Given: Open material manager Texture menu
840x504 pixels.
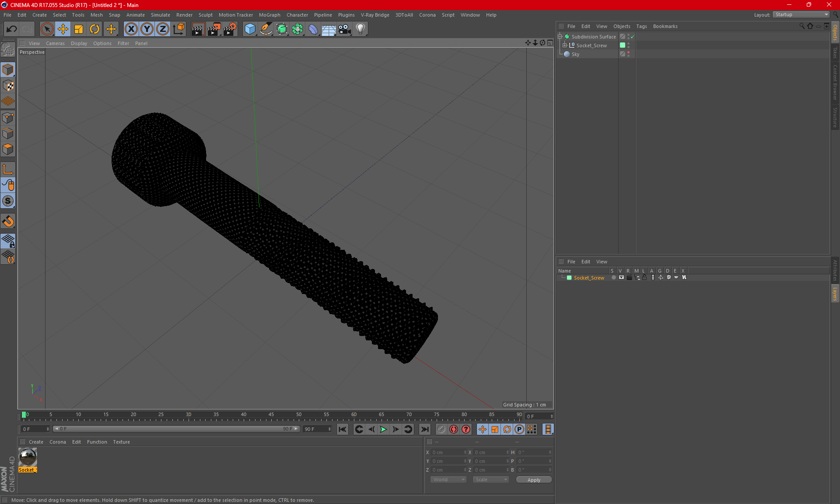Looking at the screenshot, I should [x=121, y=442].
